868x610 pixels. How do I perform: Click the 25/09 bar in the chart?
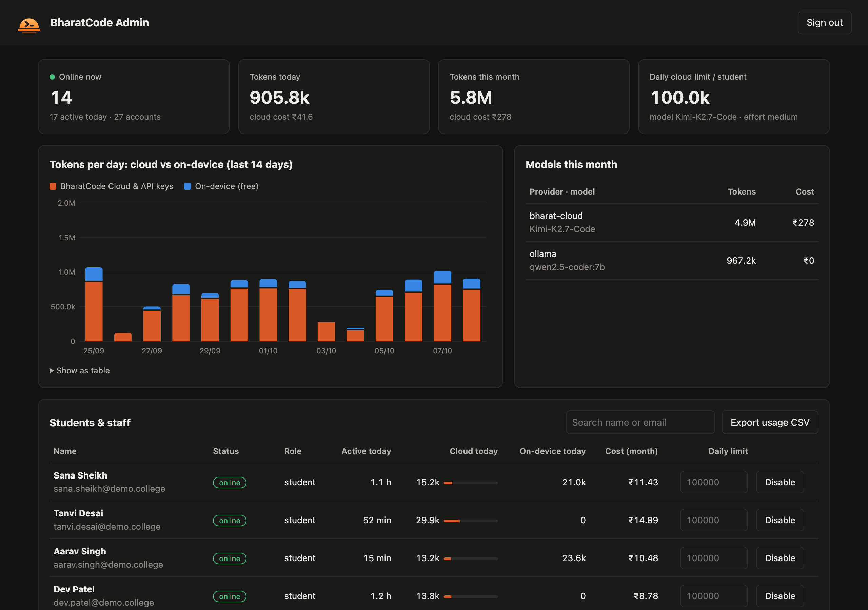(94, 305)
